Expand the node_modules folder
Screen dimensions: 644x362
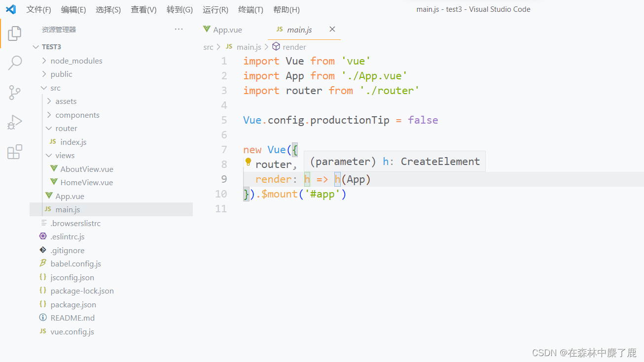coord(76,61)
